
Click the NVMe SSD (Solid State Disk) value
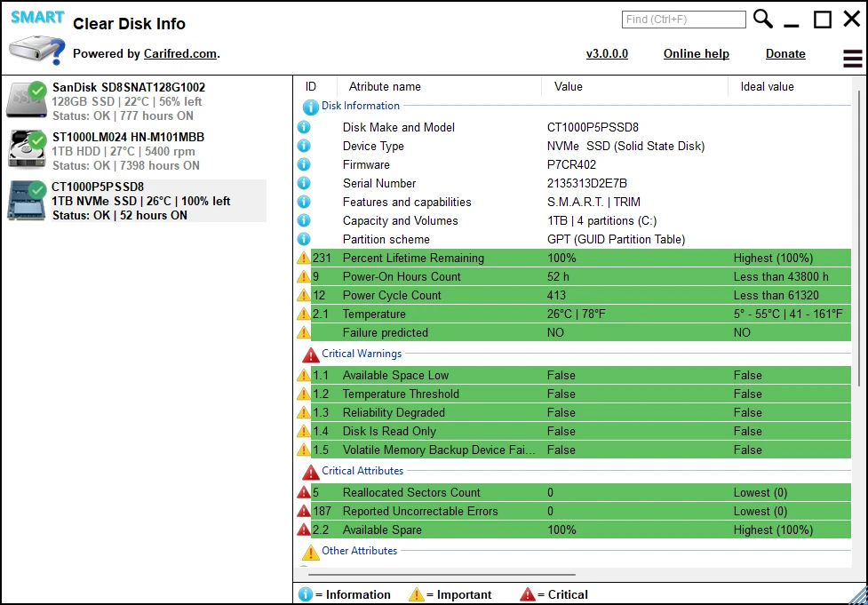pyautogui.click(x=625, y=146)
